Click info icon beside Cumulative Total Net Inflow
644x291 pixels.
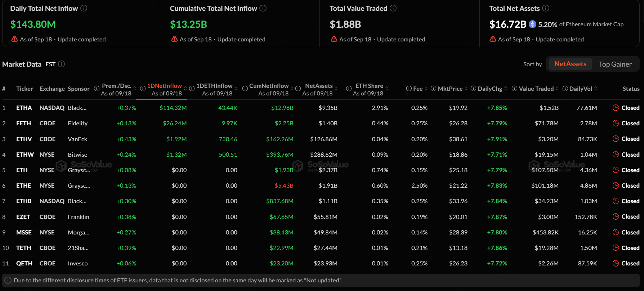(263, 8)
